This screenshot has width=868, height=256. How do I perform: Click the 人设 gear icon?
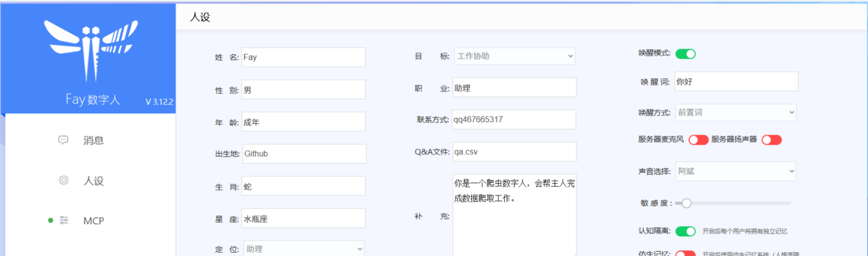[63, 180]
